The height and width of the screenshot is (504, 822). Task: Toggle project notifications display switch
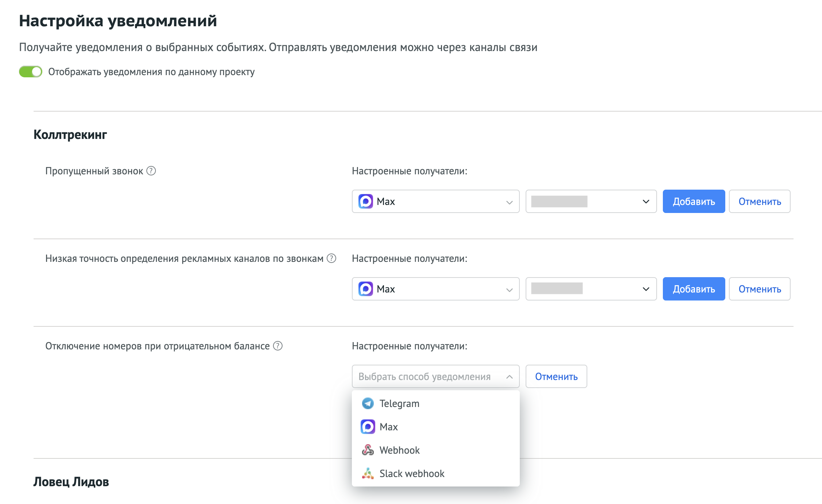(31, 71)
